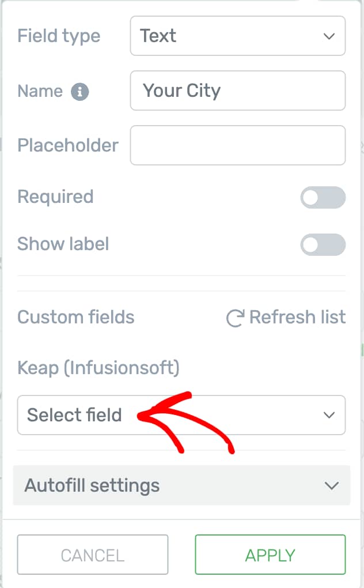Click the 'Required' label text

tap(55, 197)
